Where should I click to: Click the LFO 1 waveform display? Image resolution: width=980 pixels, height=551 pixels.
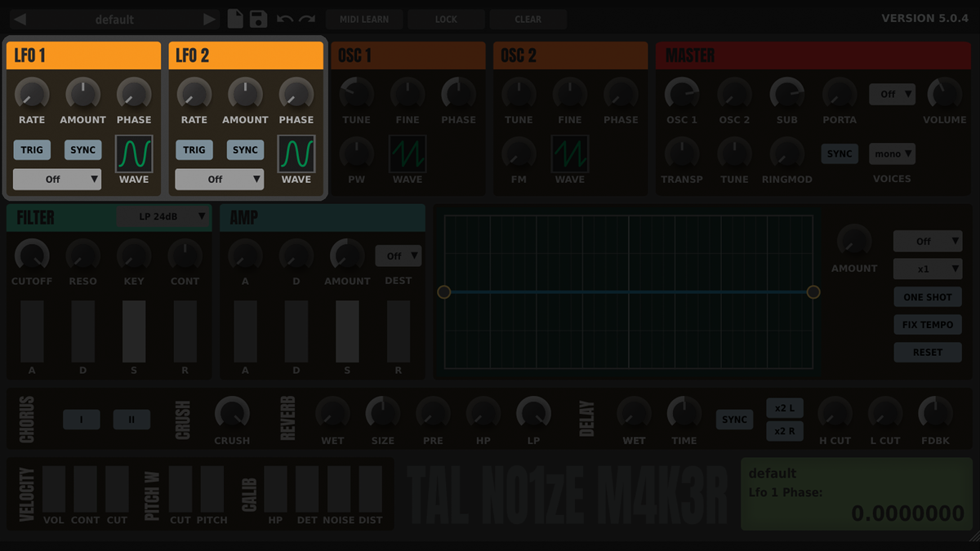coord(133,151)
